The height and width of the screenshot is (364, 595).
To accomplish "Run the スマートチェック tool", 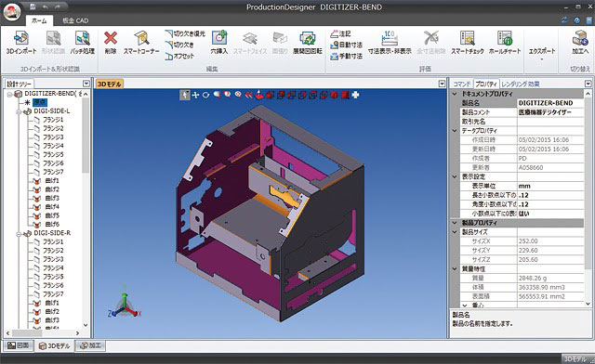I will (468, 43).
